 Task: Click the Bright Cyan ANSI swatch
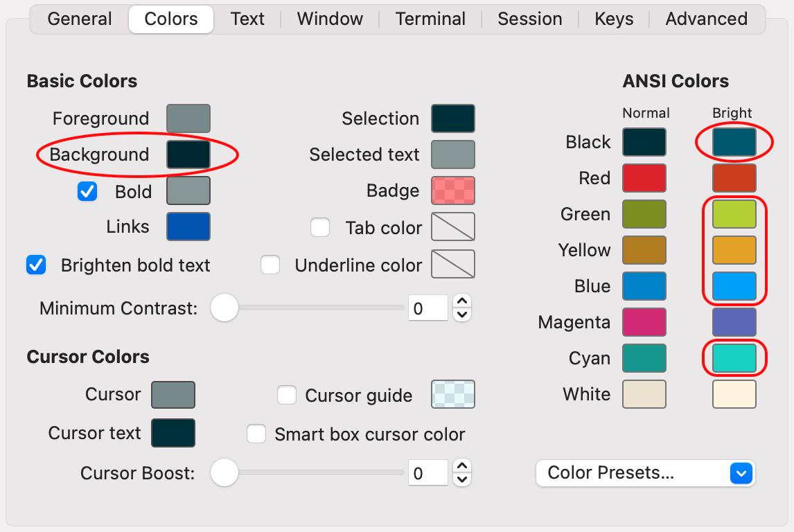click(x=734, y=358)
